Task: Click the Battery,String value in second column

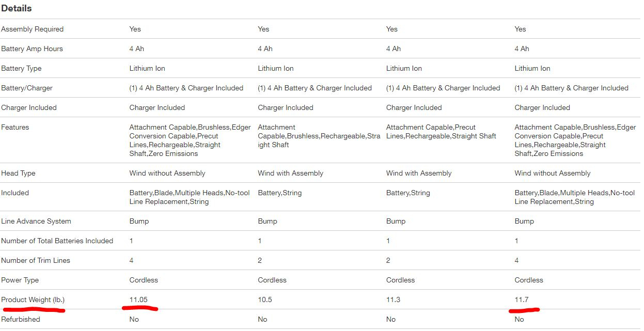Action: [279, 193]
